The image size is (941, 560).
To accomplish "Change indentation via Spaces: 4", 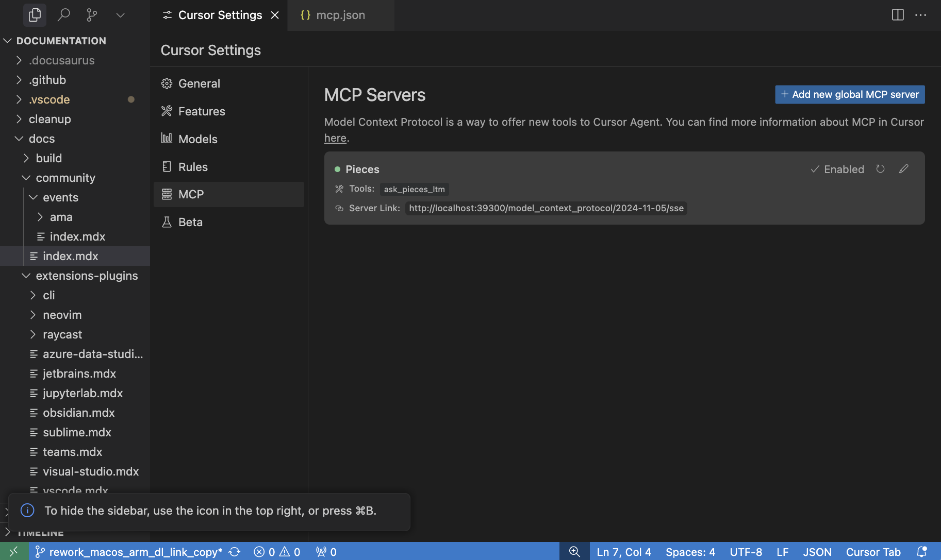I will tap(690, 552).
